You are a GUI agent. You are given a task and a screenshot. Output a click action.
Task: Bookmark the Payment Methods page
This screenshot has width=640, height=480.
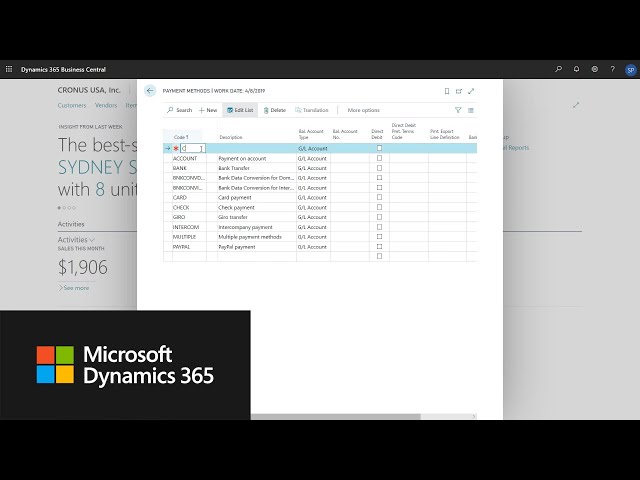pyautogui.click(x=447, y=91)
